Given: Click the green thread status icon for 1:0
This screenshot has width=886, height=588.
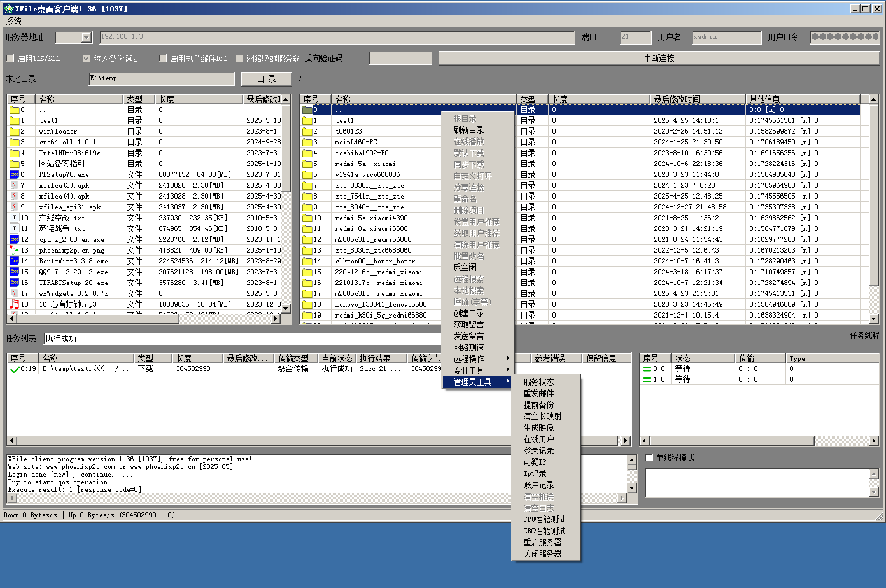Looking at the screenshot, I should pyautogui.click(x=647, y=380).
